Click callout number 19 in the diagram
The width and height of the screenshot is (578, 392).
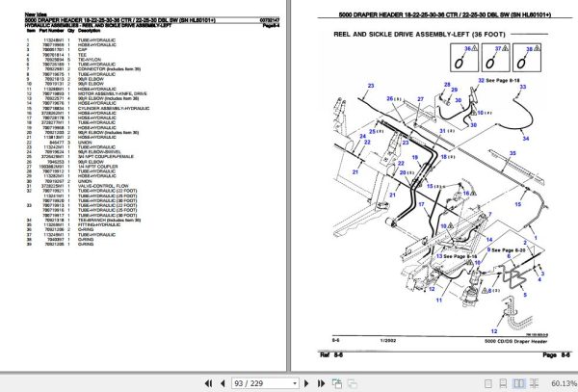pos(414,157)
